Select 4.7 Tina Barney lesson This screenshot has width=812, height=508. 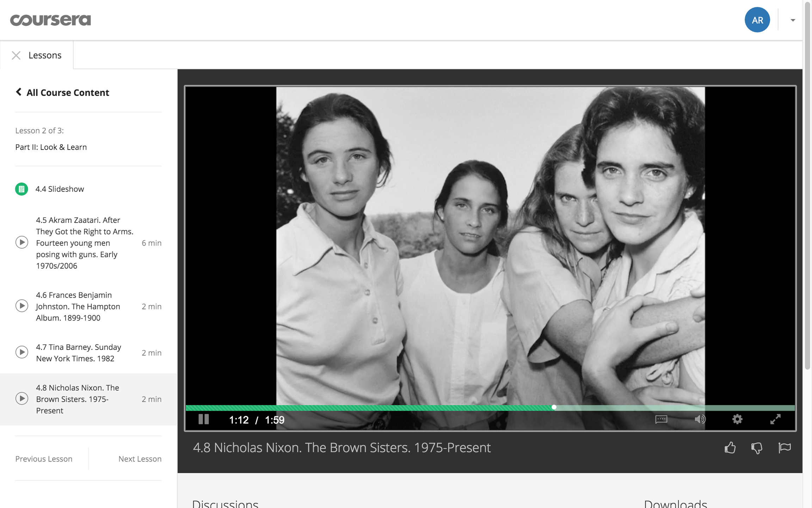click(x=78, y=352)
